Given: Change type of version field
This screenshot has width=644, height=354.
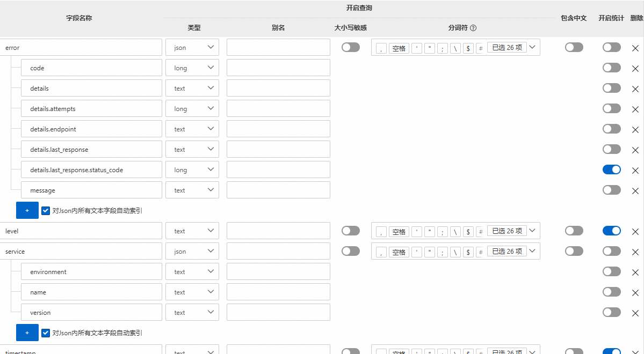Looking at the screenshot, I should coord(192,312).
